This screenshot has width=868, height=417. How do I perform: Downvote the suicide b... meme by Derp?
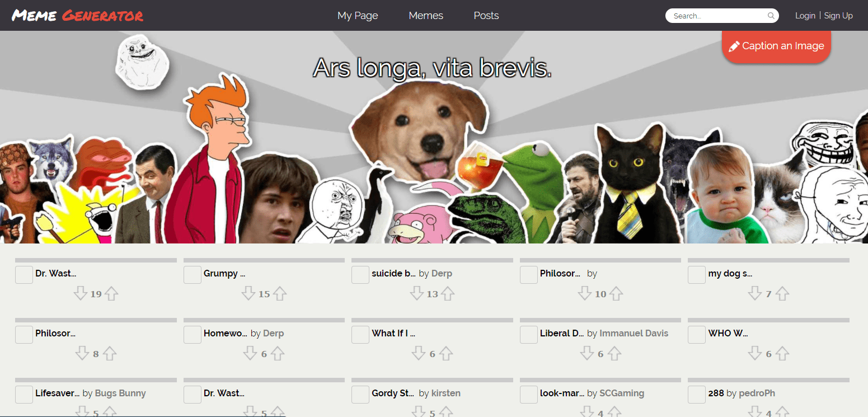pyautogui.click(x=417, y=293)
